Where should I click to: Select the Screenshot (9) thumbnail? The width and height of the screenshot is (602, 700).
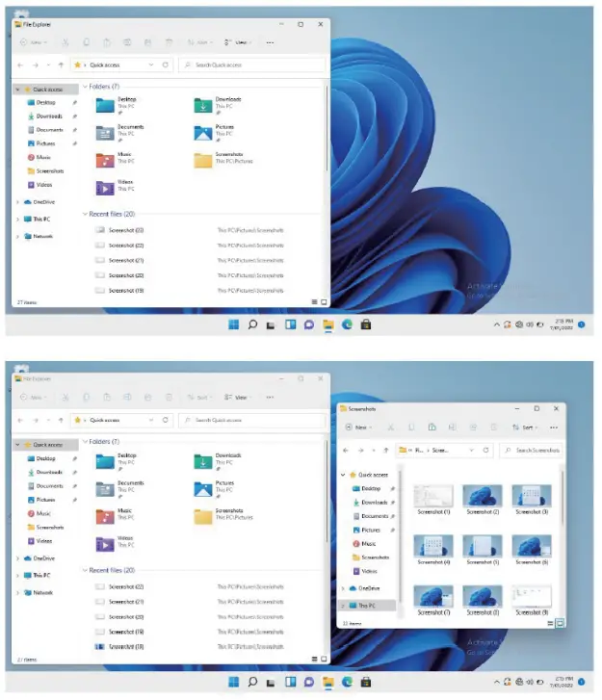[532, 601]
